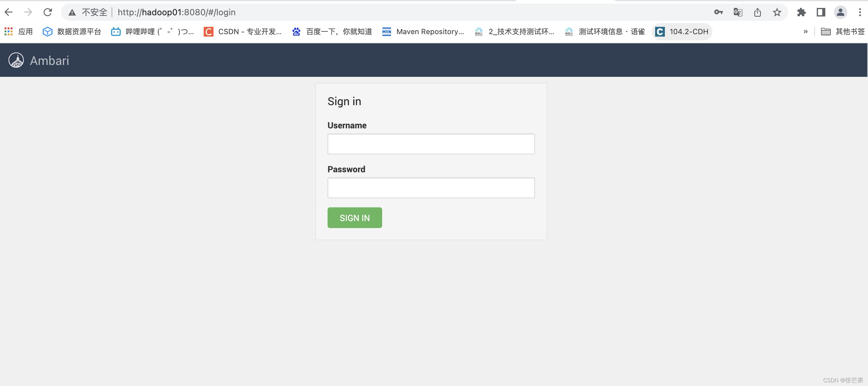Click the Ambari logo icon
The height and width of the screenshot is (386, 868).
click(x=16, y=60)
